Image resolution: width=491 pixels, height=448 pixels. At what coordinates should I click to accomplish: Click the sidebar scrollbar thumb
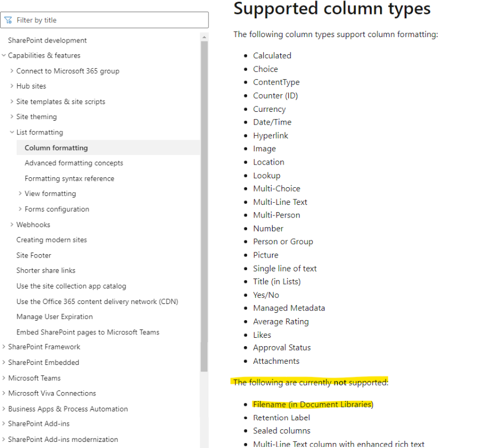click(x=204, y=207)
